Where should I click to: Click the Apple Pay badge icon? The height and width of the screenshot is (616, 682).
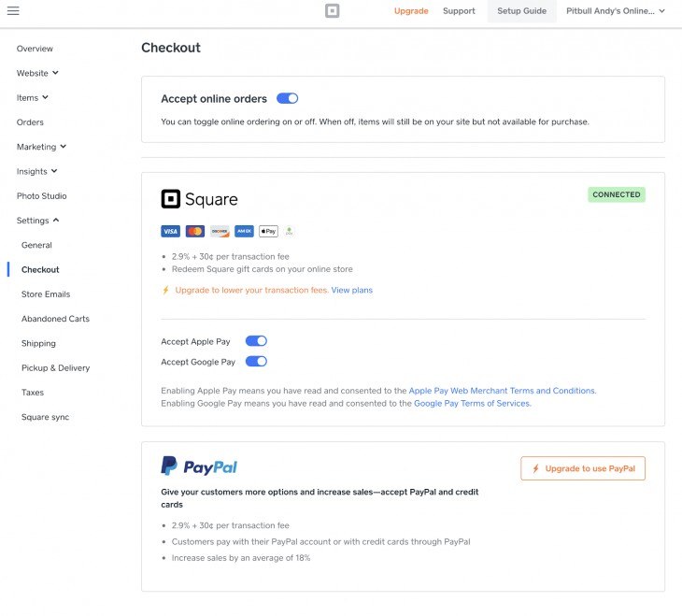tap(268, 231)
